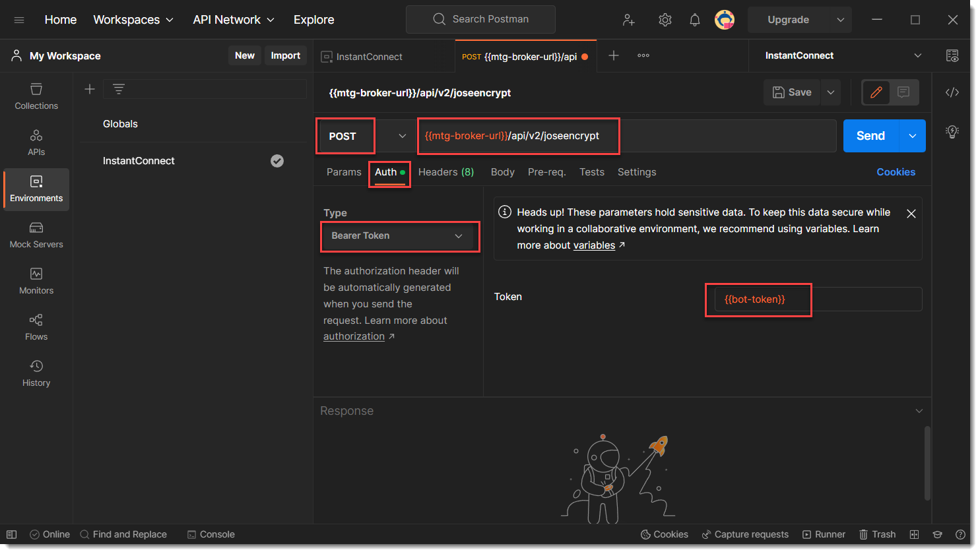Click the new tab plus icon

[614, 56]
